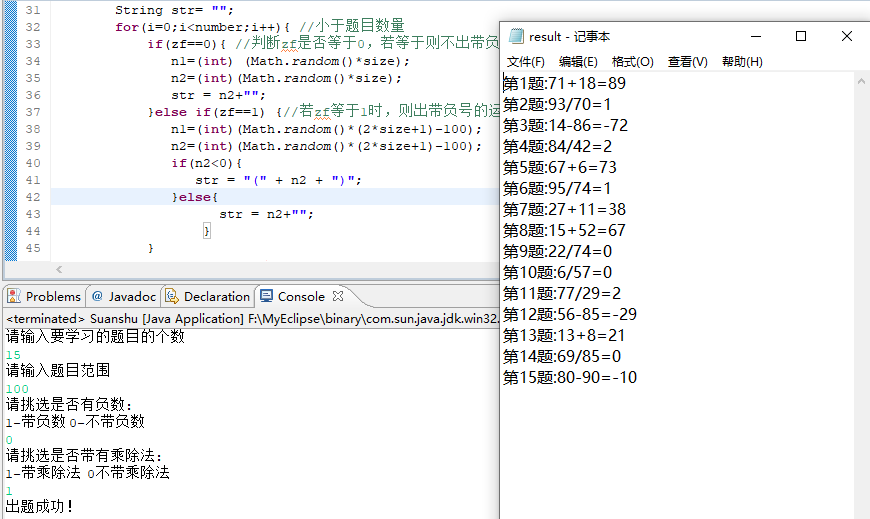The image size is (870, 519).
Task: Click line number 31 in editor gutter
Action: click(x=33, y=10)
